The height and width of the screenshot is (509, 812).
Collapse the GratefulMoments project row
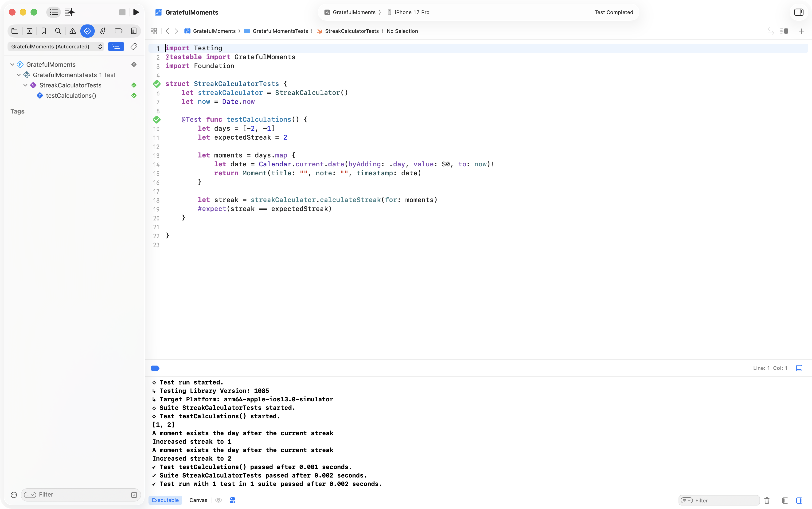click(12, 65)
